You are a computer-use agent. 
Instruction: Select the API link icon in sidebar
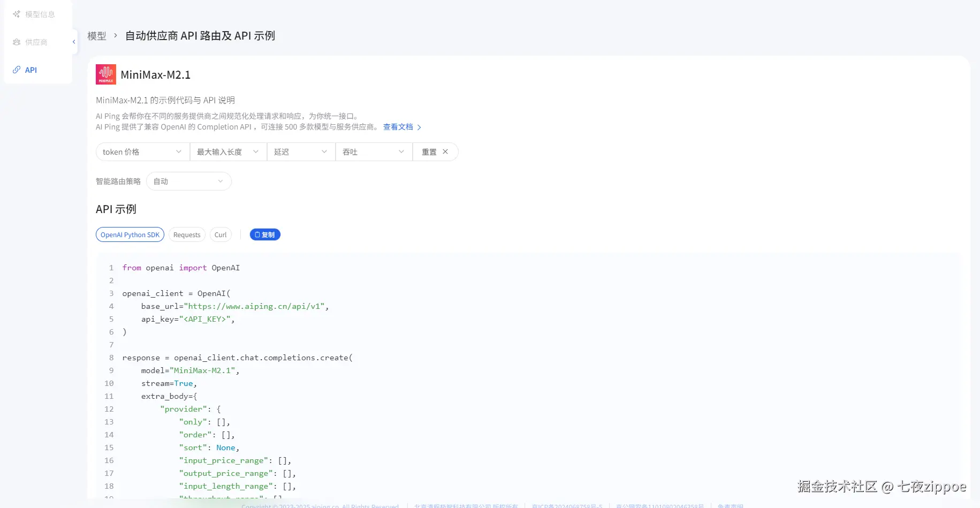17,70
